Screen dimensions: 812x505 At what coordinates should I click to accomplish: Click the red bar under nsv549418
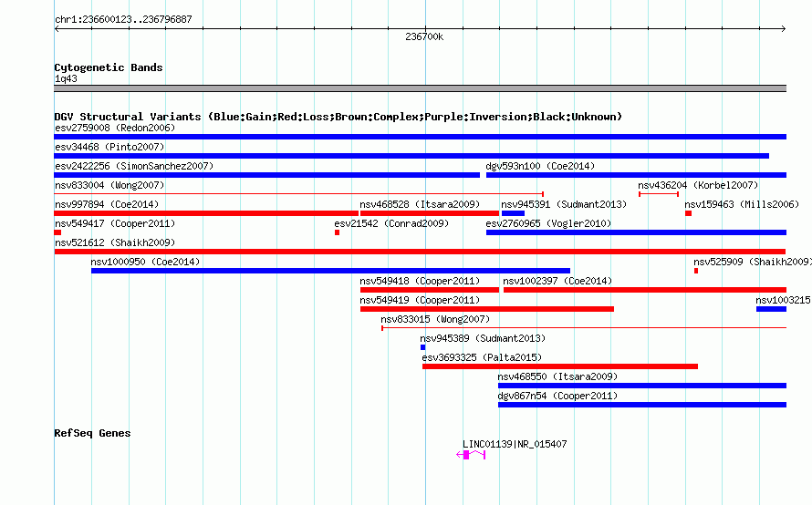click(430, 290)
